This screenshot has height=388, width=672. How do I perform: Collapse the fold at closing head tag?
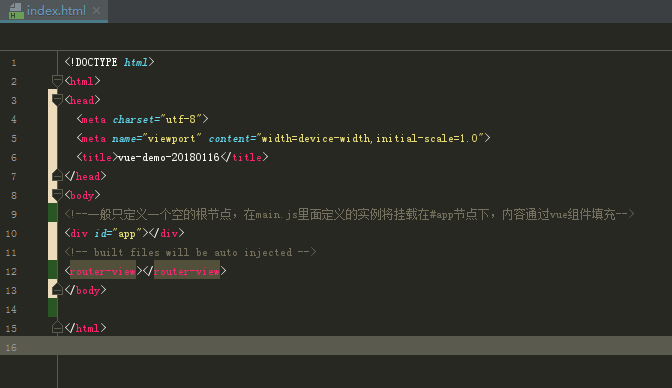(x=57, y=175)
